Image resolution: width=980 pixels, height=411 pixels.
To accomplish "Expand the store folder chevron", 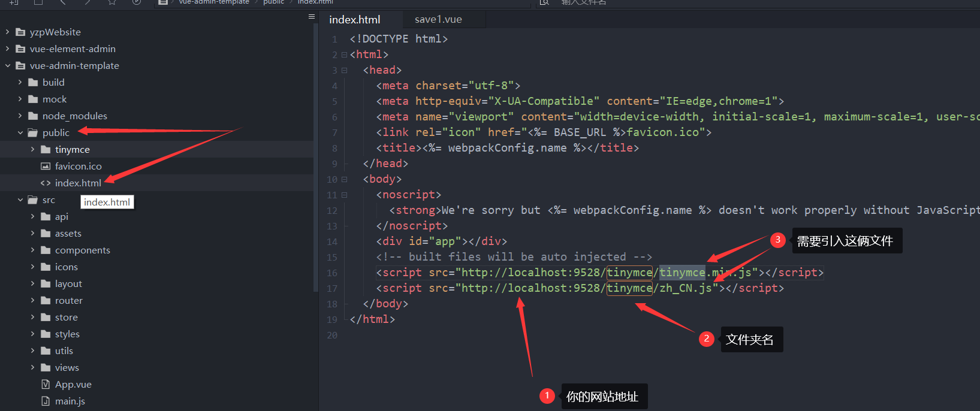I will tap(32, 317).
